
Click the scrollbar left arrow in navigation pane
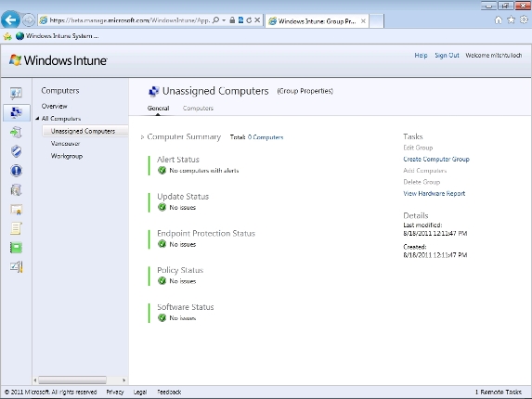coord(35,380)
